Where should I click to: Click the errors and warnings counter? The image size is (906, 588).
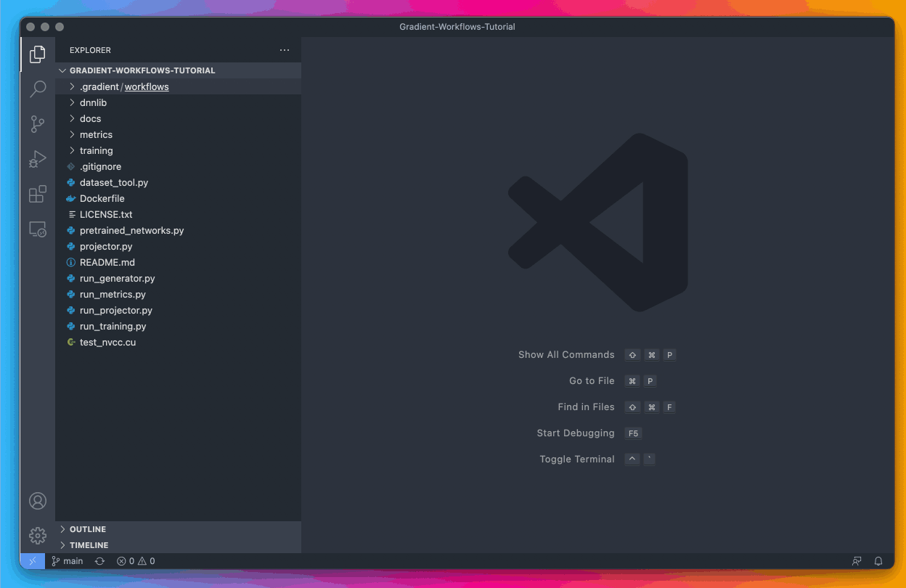tap(136, 561)
